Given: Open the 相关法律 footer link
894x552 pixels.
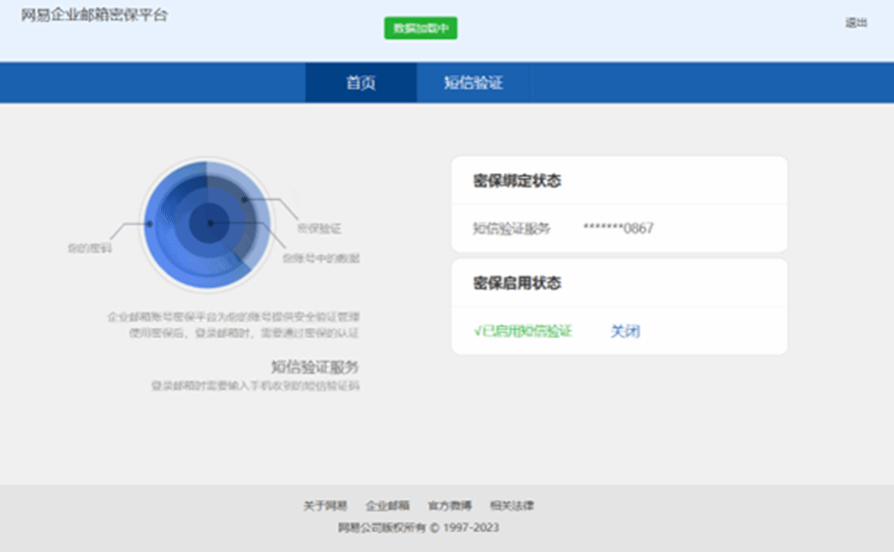Looking at the screenshot, I should pos(512,506).
